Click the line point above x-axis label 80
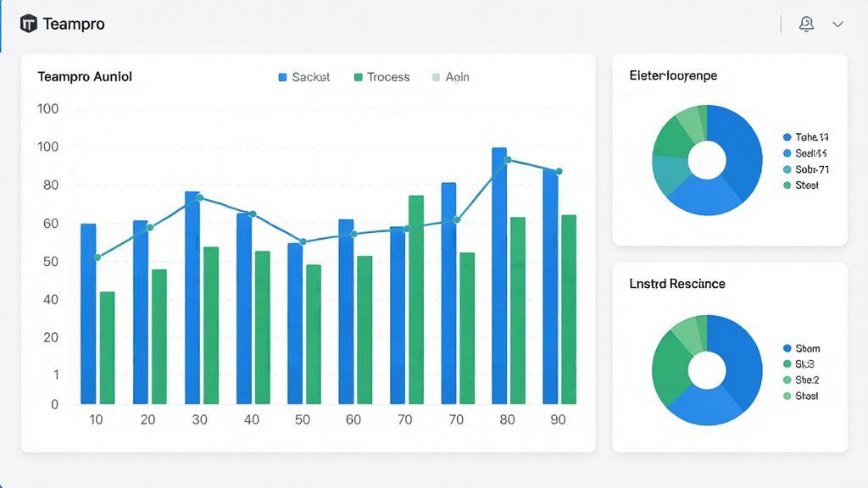This screenshot has width=868, height=488. (x=509, y=160)
